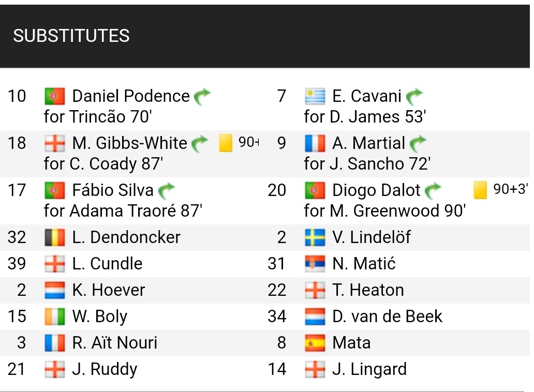Click the J. Ruddy name entry
This screenshot has width=534, height=392.
[105, 370]
